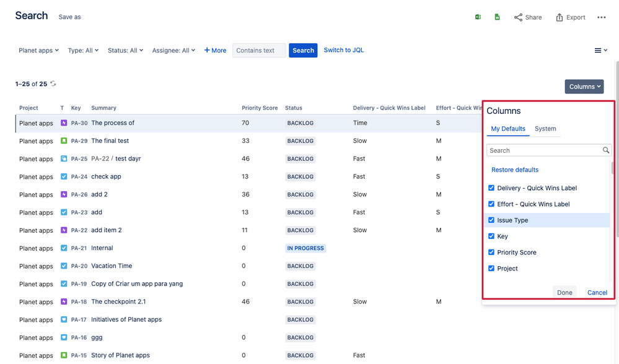Click the epic icon for PA-26

click(64, 194)
